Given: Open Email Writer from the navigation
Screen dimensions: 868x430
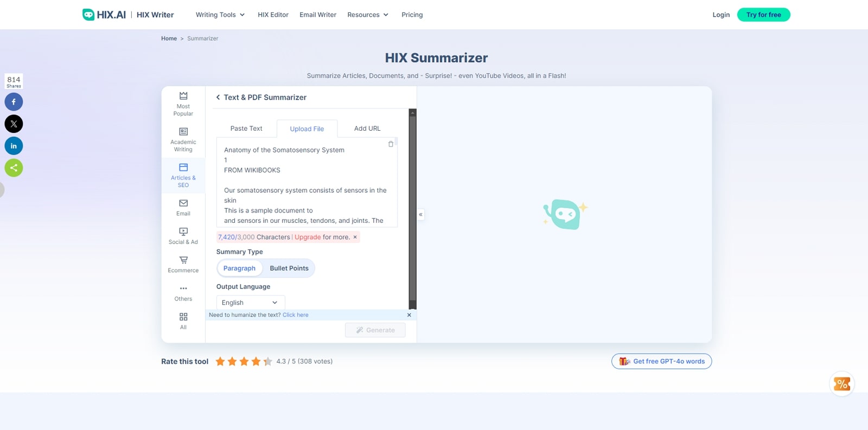Looking at the screenshot, I should [x=318, y=15].
